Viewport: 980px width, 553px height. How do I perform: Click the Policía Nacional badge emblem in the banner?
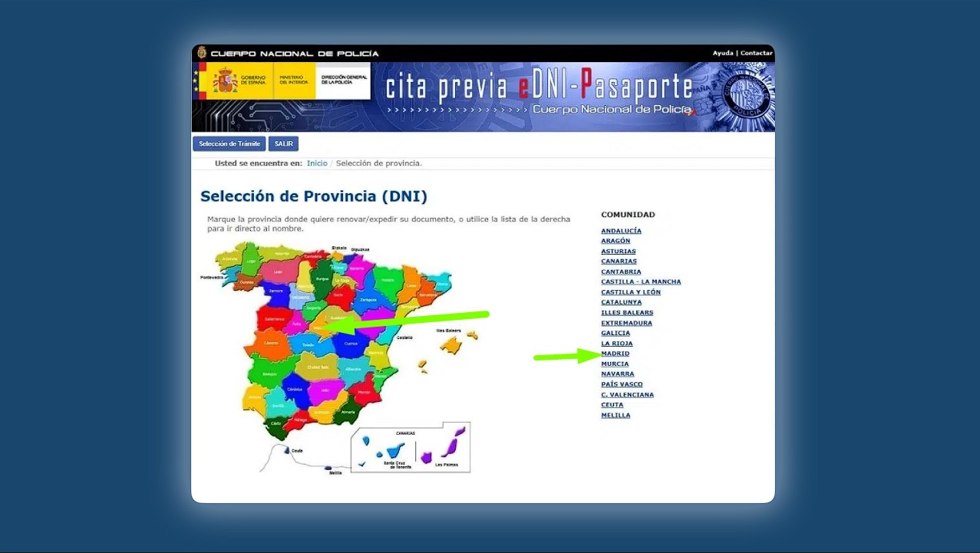(747, 95)
